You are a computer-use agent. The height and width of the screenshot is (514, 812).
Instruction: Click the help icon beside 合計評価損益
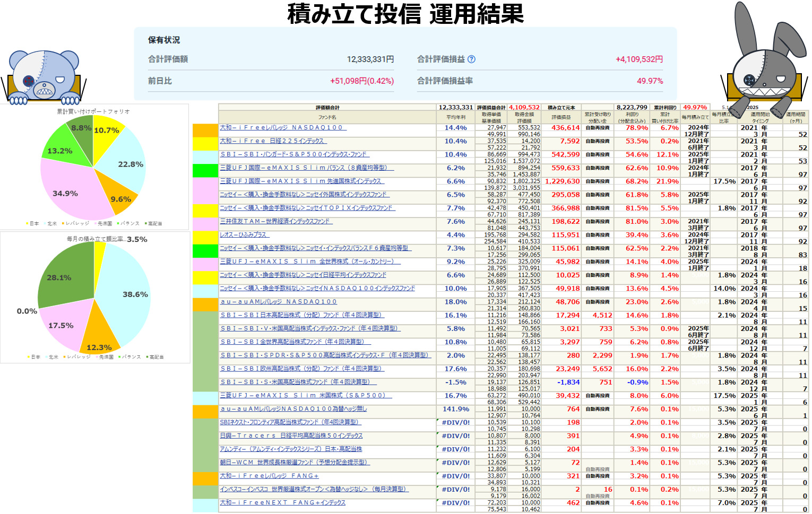(x=471, y=59)
